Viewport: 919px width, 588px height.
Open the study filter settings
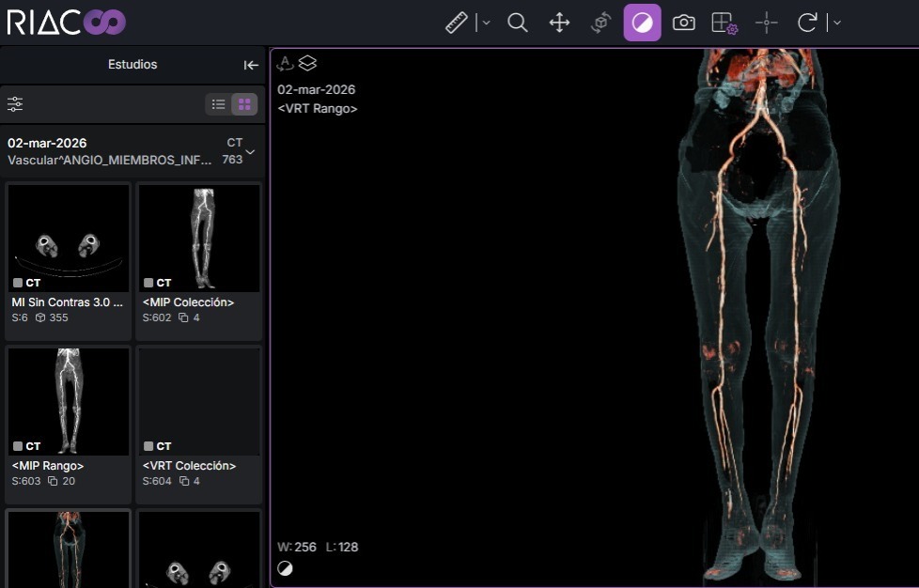15,104
